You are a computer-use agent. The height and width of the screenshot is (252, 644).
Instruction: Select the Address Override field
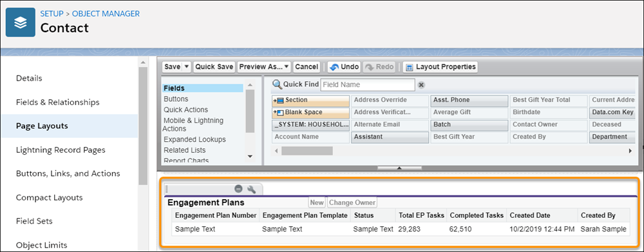click(390, 100)
